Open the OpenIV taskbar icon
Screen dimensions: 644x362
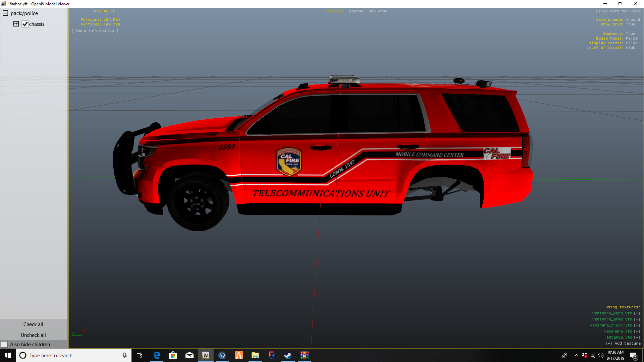click(x=206, y=355)
